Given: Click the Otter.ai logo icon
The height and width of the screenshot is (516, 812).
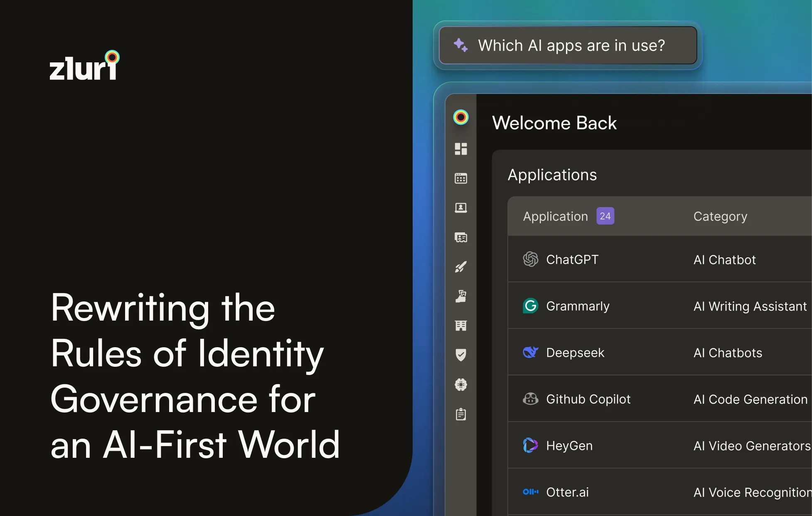Looking at the screenshot, I should tap(531, 492).
